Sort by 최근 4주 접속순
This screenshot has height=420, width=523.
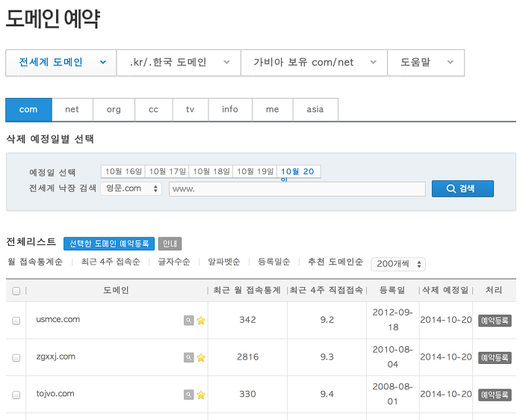point(111,262)
